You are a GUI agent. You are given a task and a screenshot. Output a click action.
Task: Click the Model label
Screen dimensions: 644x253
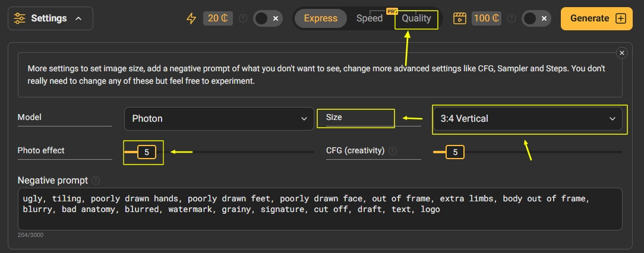tap(30, 118)
